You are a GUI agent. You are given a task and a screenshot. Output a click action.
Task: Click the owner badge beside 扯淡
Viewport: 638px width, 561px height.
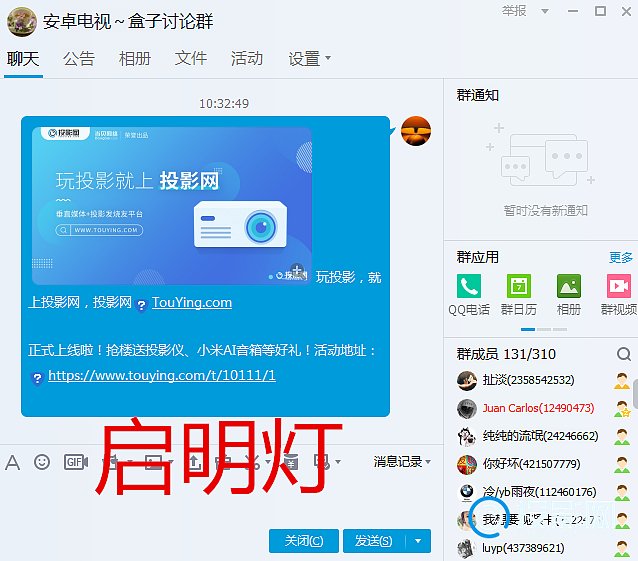click(622, 380)
